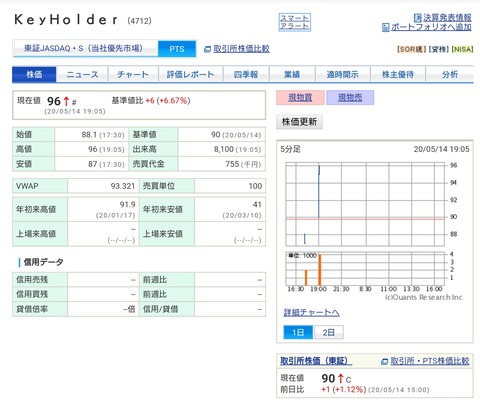Click the current price value 96
Screen dimensions: 480x406
coord(54,101)
